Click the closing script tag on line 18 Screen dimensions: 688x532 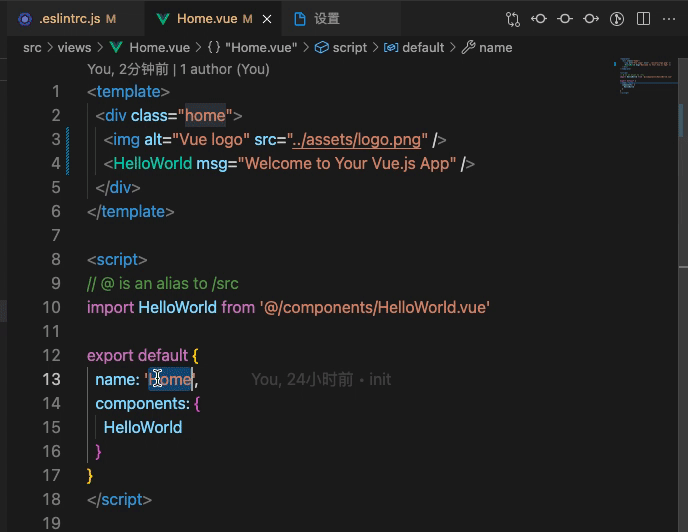(119, 500)
